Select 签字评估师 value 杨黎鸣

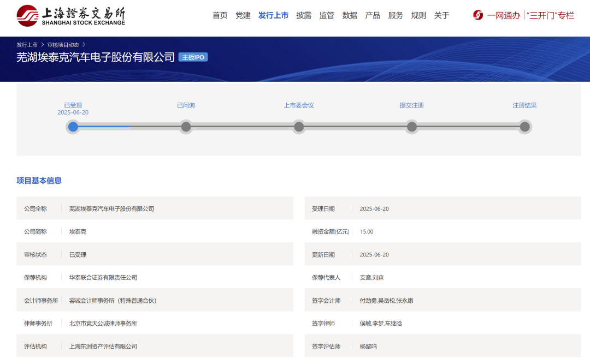368,347
